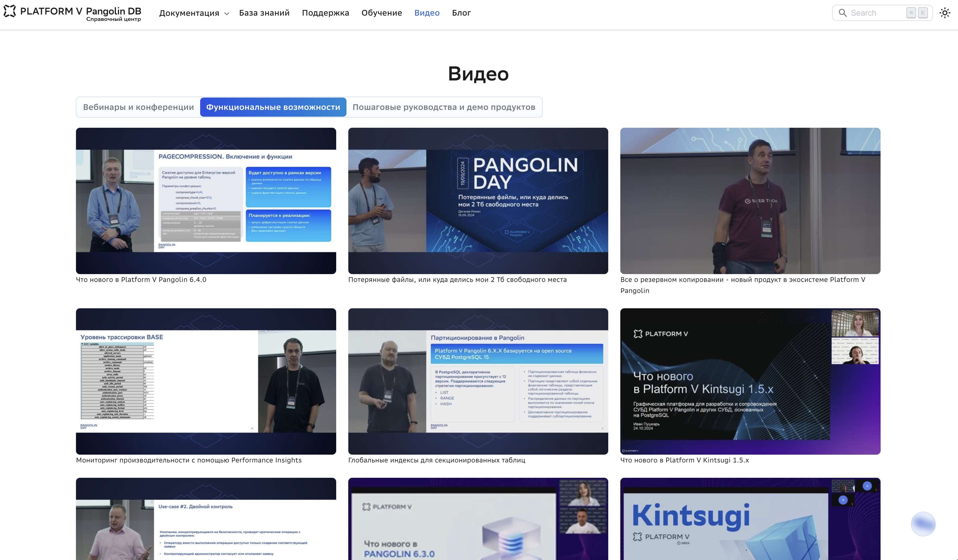Go to the Поддержка page
The width and height of the screenshot is (958, 560).
[325, 13]
